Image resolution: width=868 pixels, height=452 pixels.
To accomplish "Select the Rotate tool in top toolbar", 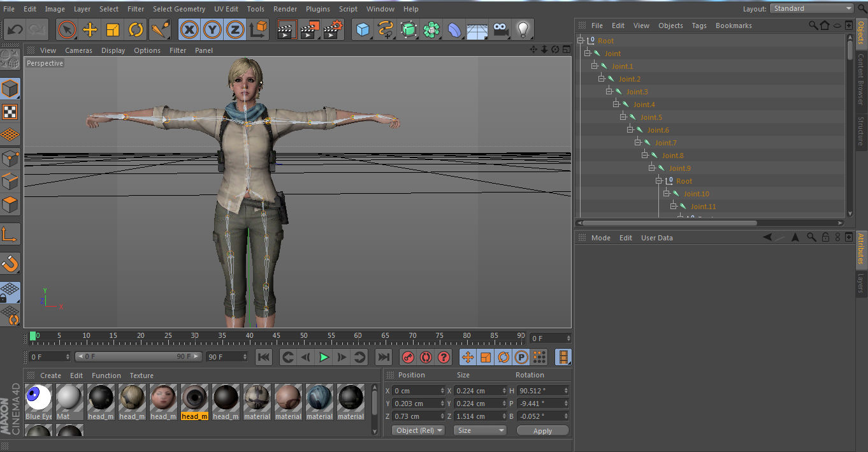I will (x=136, y=30).
